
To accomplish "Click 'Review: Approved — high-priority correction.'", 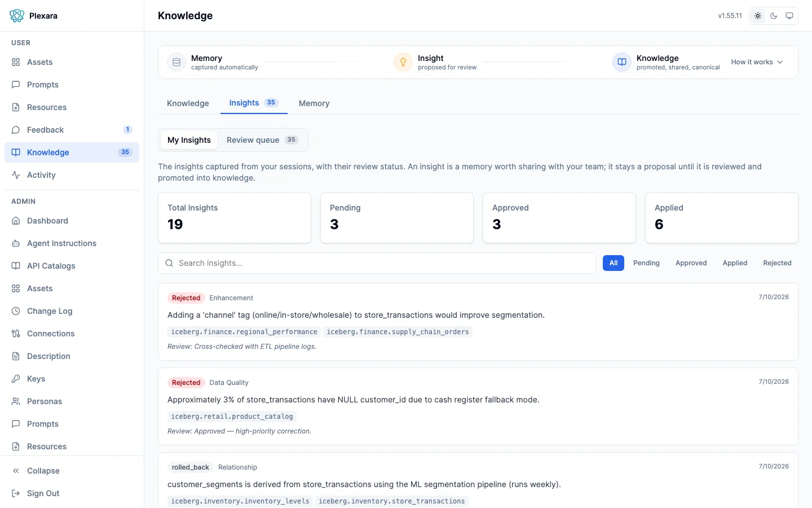I will (x=239, y=431).
